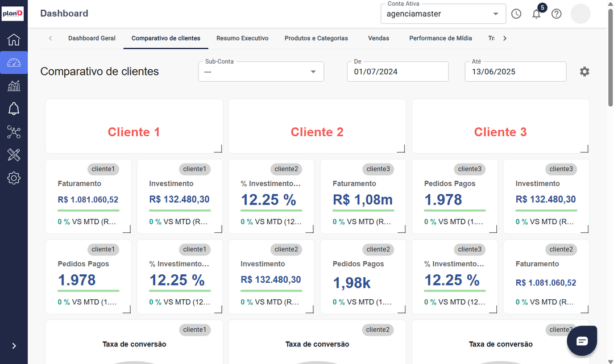
Task: Click the cliente2 Pedidos Pagos 1,98k value
Action: [x=352, y=283]
